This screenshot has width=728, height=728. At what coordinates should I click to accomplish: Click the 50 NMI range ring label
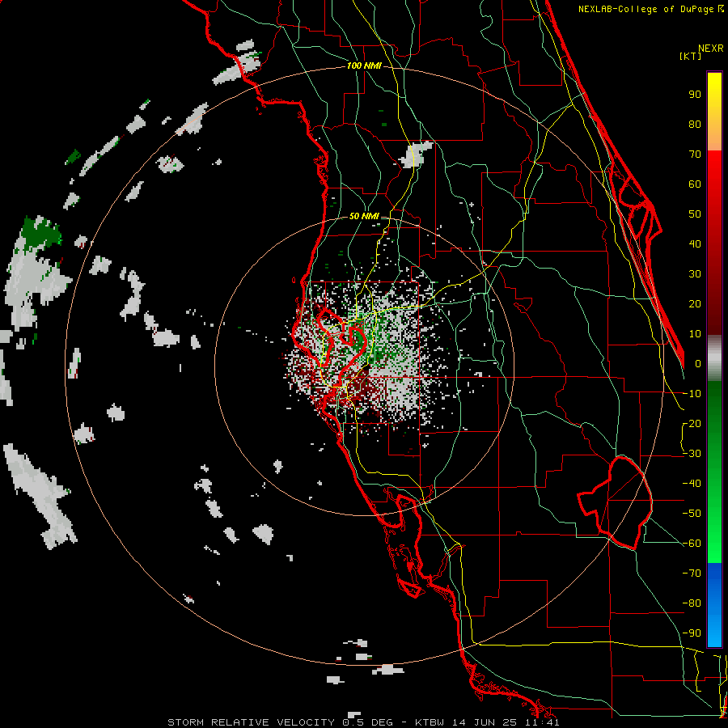[x=364, y=216]
